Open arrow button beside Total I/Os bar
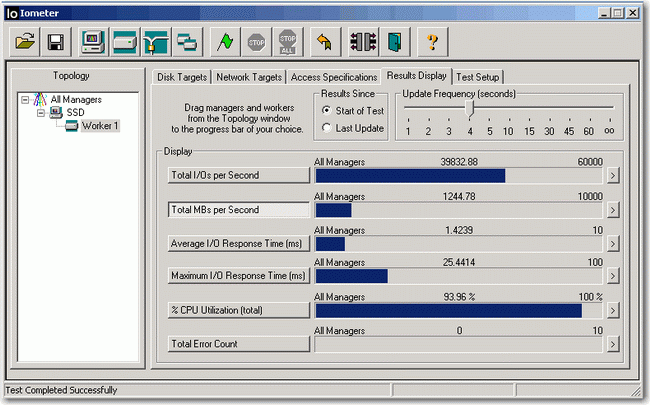This screenshot has width=650, height=405. point(613,176)
